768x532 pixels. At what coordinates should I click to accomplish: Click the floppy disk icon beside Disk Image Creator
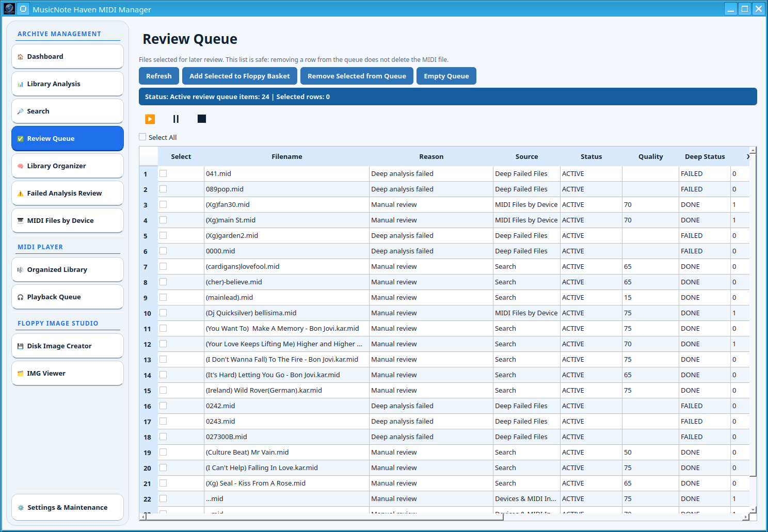pos(21,346)
